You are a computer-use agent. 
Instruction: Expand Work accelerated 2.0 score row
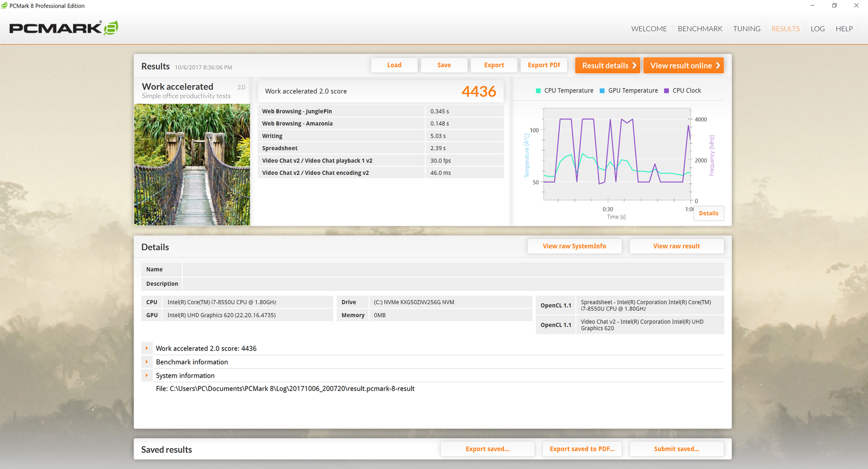coord(146,348)
